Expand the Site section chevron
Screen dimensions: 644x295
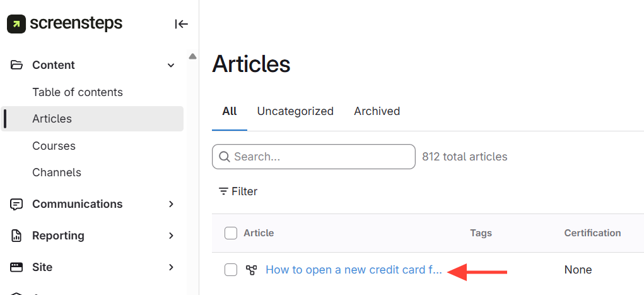pyautogui.click(x=171, y=267)
